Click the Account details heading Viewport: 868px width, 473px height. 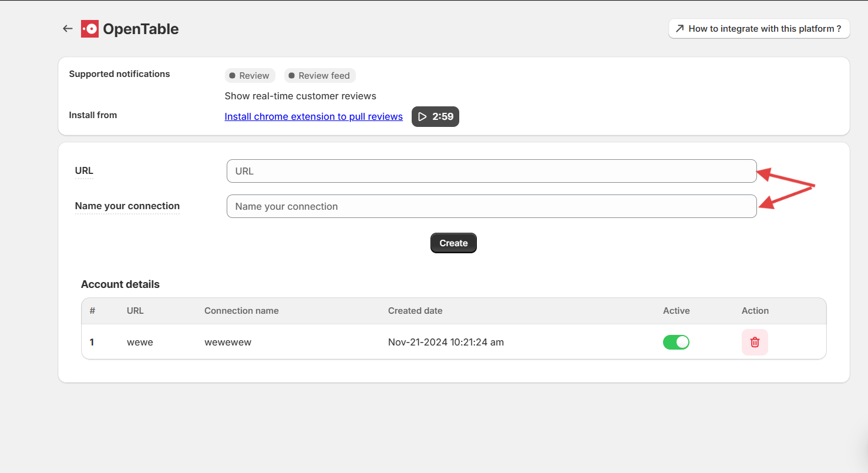(120, 284)
